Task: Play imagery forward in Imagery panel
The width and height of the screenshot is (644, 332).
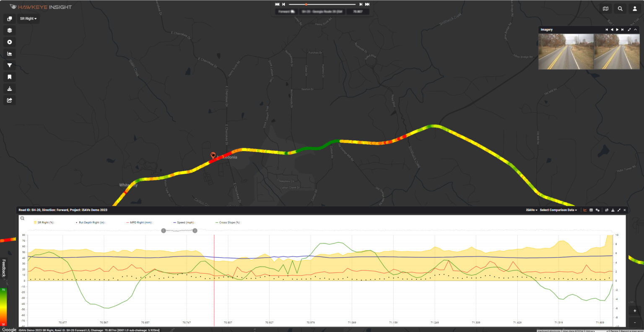Action: click(617, 30)
